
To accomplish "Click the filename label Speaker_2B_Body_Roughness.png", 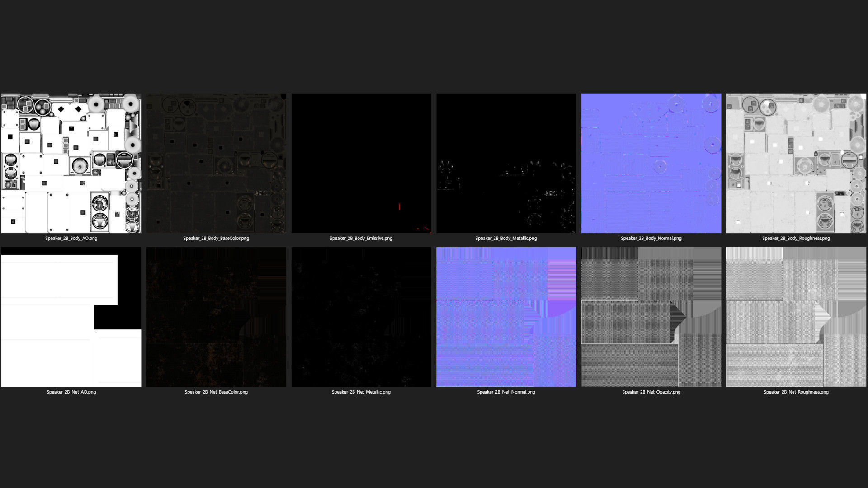I will click(x=796, y=238).
